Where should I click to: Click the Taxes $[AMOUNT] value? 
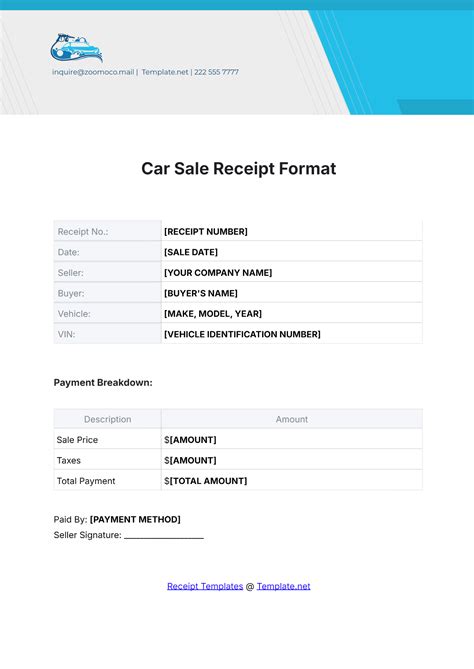[190, 460]
